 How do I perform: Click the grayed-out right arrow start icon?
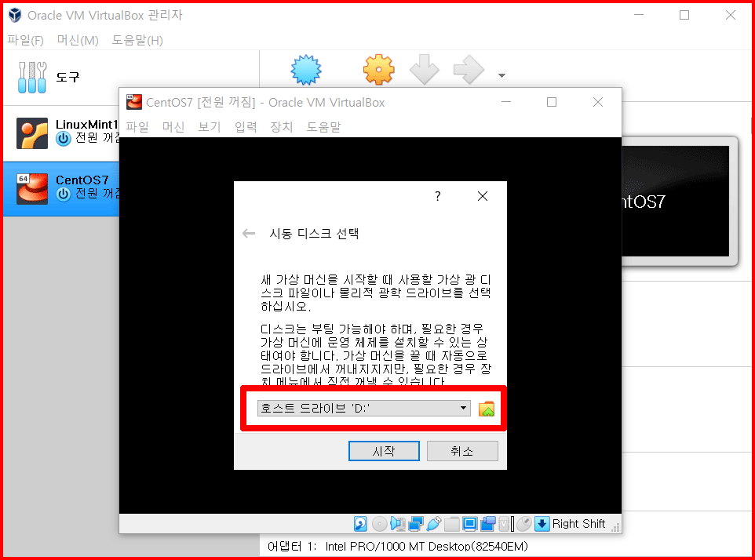click(x=469, y=70)
